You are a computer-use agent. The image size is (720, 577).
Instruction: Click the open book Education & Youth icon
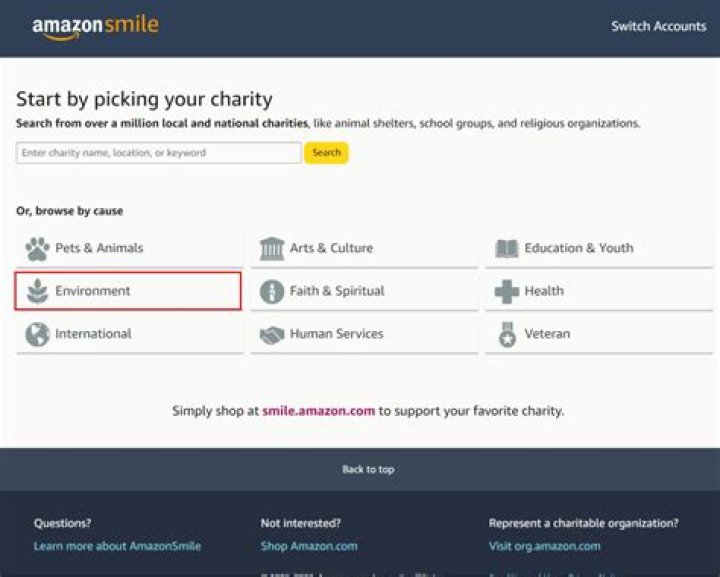pyautogui.click(x=507, y=249)
